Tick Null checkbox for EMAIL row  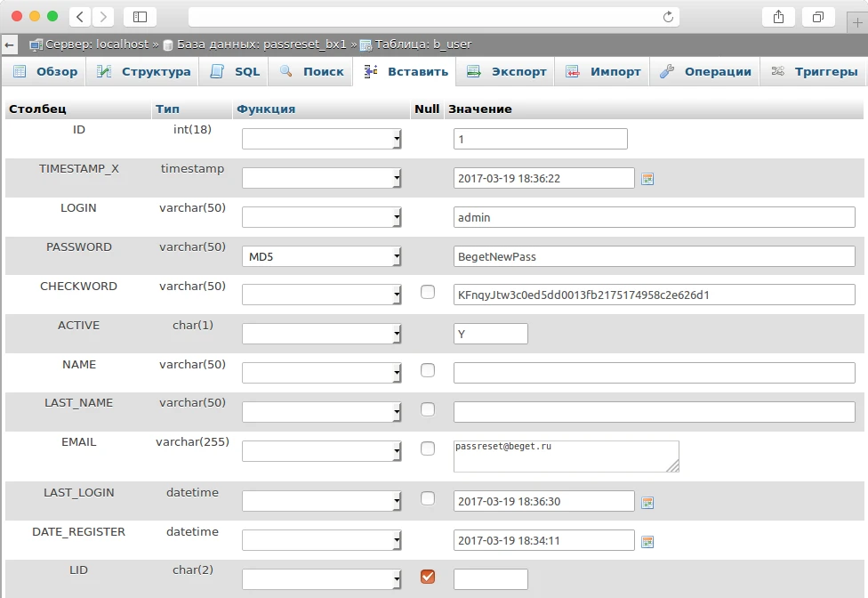428,448
